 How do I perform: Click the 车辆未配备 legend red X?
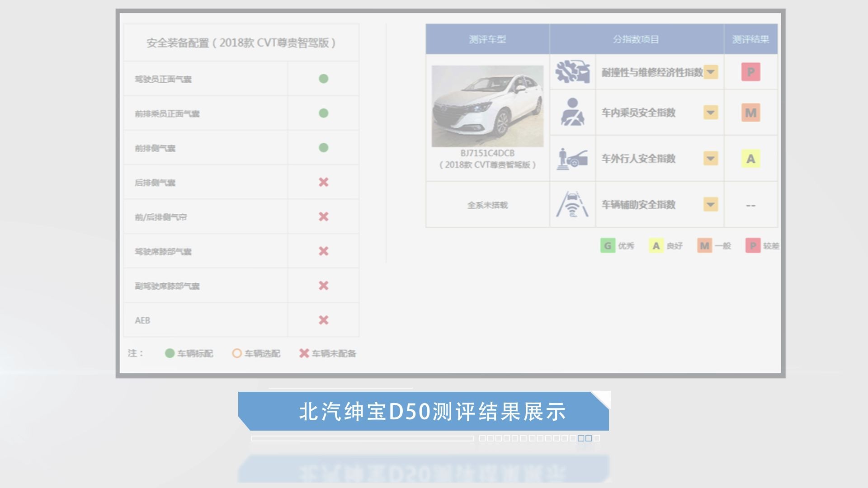[x=304, y=353]
